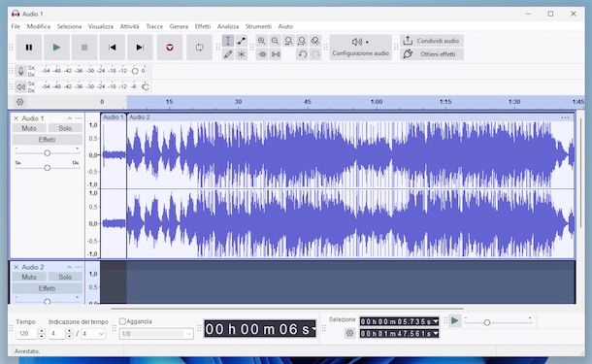Click the speaker playback meter icon

click(x=20, y=86)
